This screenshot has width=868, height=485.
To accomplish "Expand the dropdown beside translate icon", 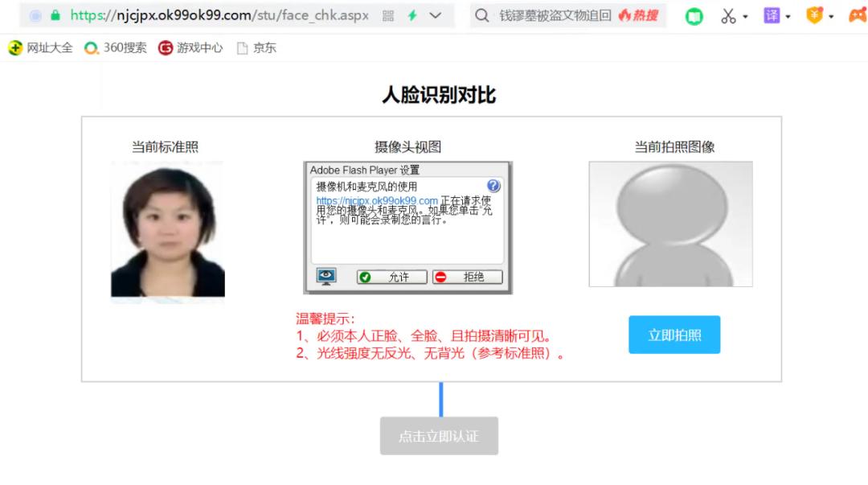I will pos(788,15).
